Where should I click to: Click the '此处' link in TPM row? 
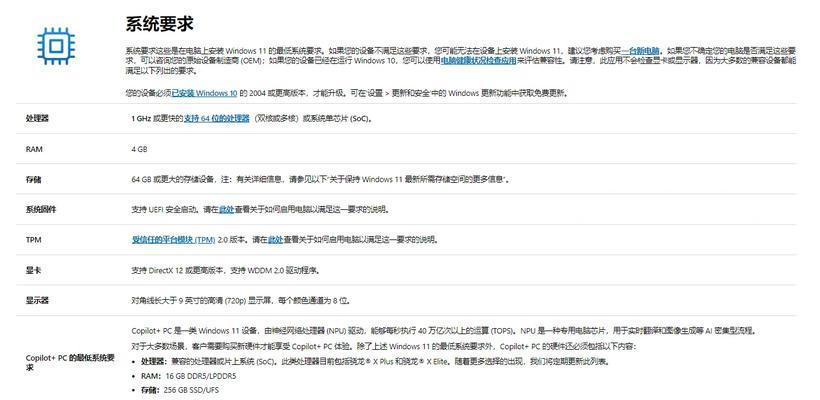pos(275,239)
